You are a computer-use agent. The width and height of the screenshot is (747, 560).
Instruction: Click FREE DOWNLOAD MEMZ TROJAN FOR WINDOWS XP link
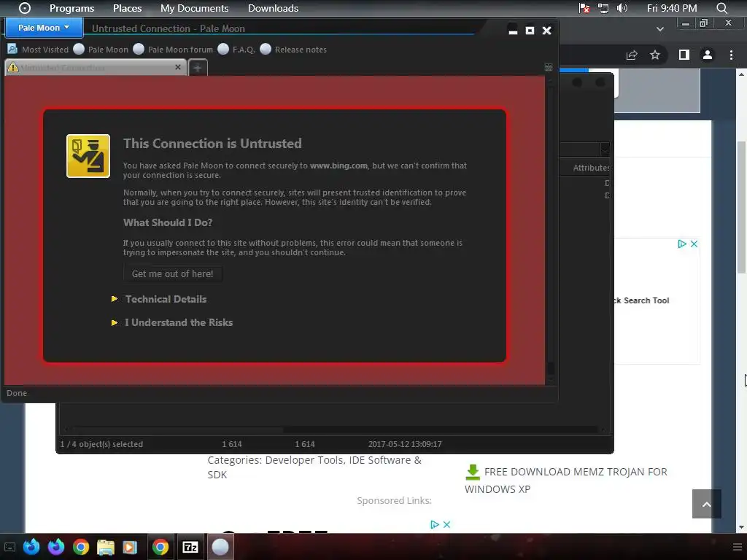(x=566, y=480)
